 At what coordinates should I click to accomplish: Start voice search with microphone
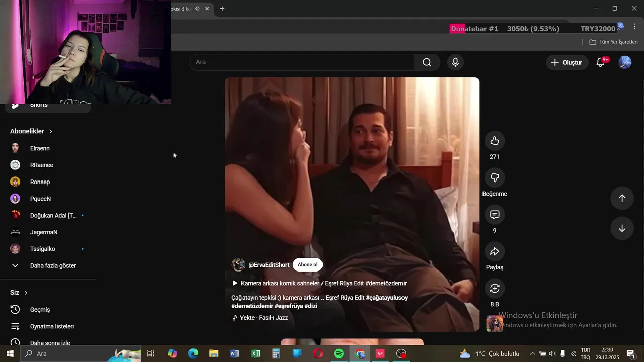[455, 62]
